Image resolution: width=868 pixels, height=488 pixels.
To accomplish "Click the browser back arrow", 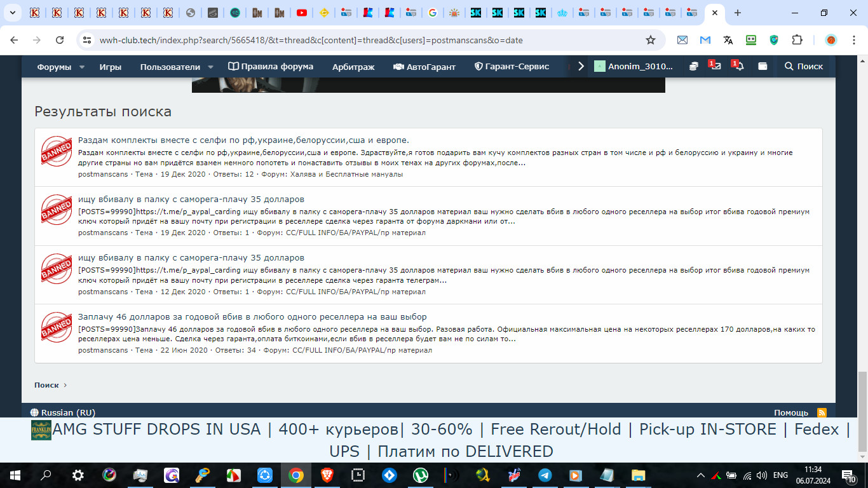I will coord(14,40).
